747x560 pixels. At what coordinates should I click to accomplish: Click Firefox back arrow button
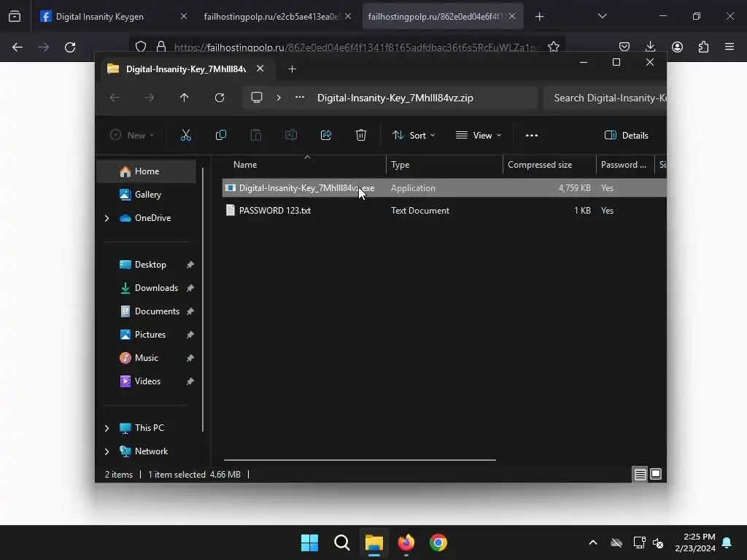tap(18, 47)
